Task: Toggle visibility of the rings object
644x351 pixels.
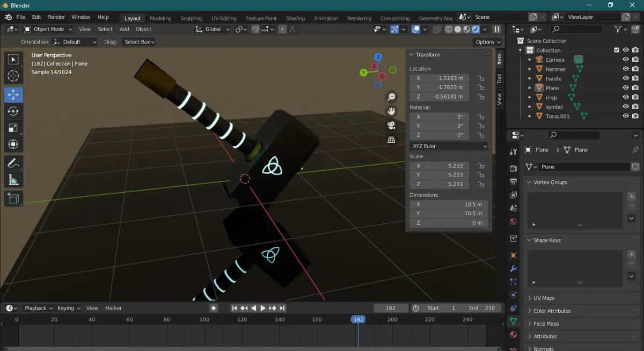Action: click(626, 97)
